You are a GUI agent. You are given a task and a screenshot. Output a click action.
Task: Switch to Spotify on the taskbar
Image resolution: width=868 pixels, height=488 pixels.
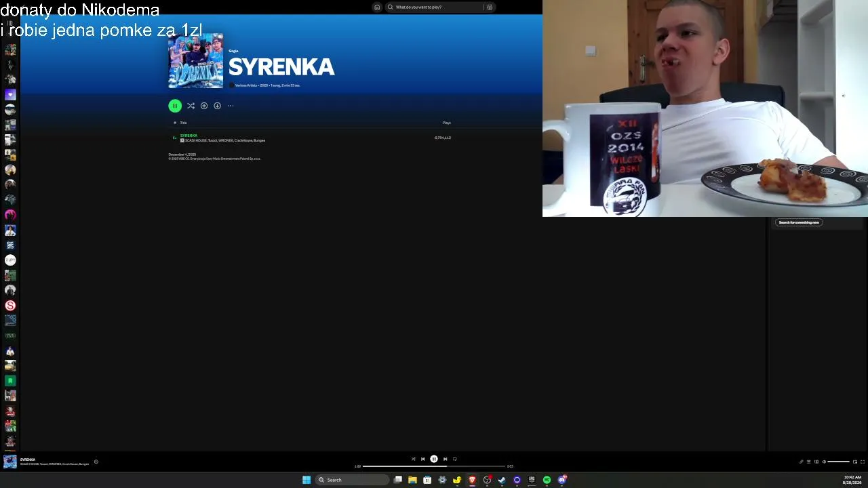point(547,480)
